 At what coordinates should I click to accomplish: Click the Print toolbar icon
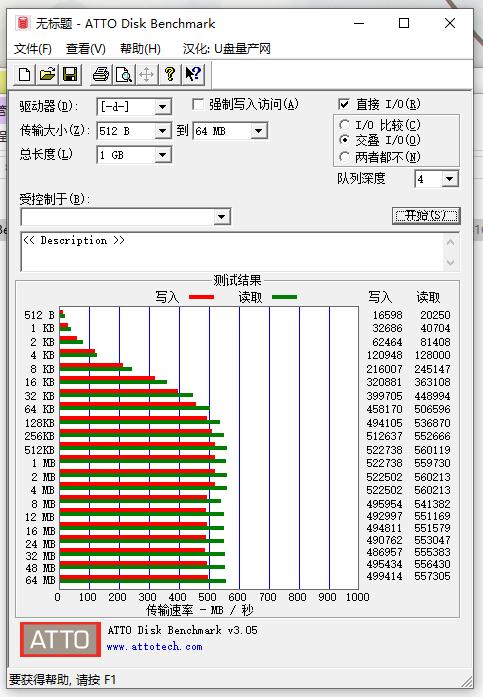(101, 74)
